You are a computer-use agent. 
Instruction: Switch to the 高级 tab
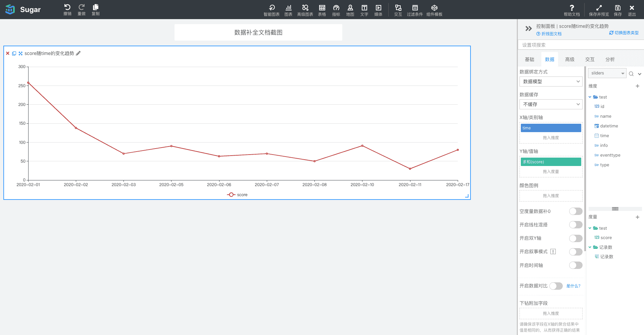(x=569, y=59)
